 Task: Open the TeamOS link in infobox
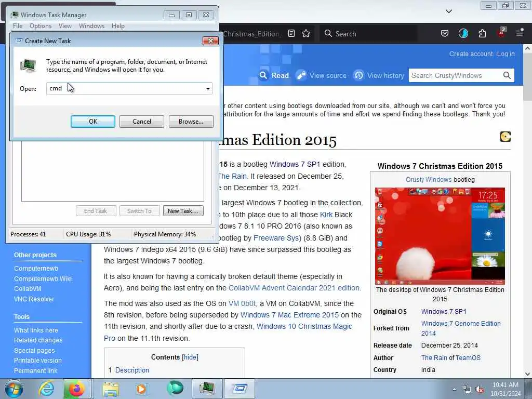click(x=468, y=358)
